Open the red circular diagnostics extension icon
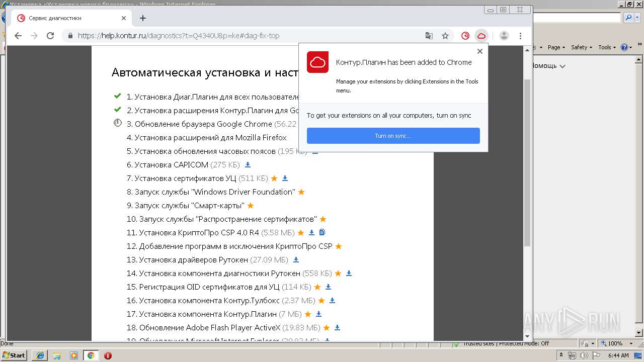Viewport: 644px width, 362px height. tap(465, 36)
